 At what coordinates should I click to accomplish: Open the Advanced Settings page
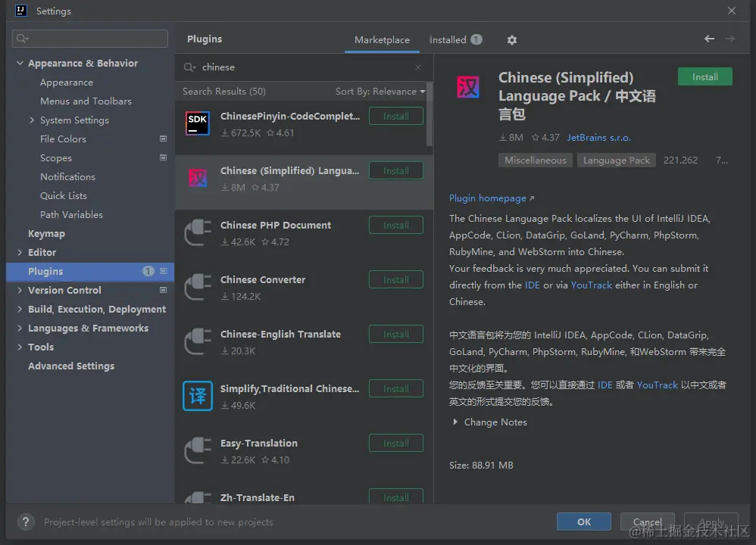(x=71, y=366)
